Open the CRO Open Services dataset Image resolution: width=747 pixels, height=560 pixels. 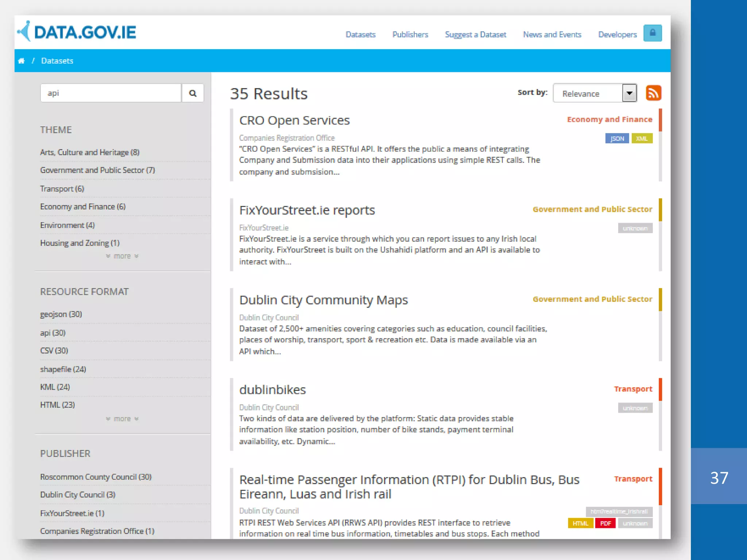coord(294,120)
